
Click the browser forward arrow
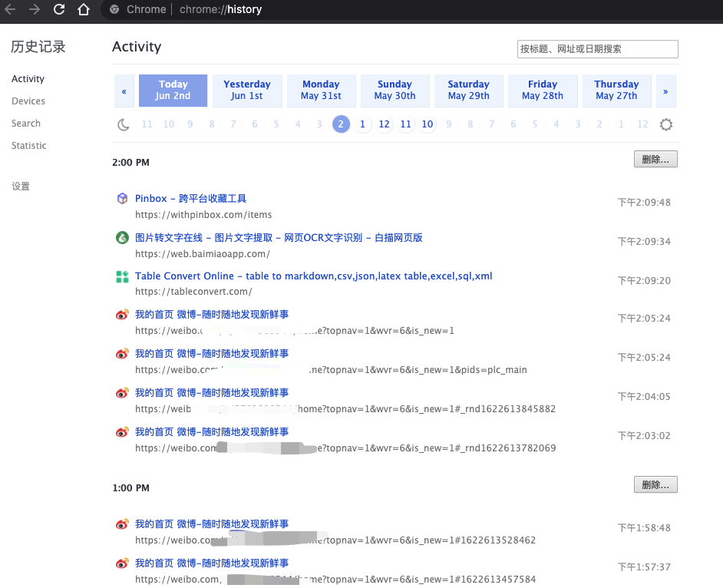click(34, 10)
